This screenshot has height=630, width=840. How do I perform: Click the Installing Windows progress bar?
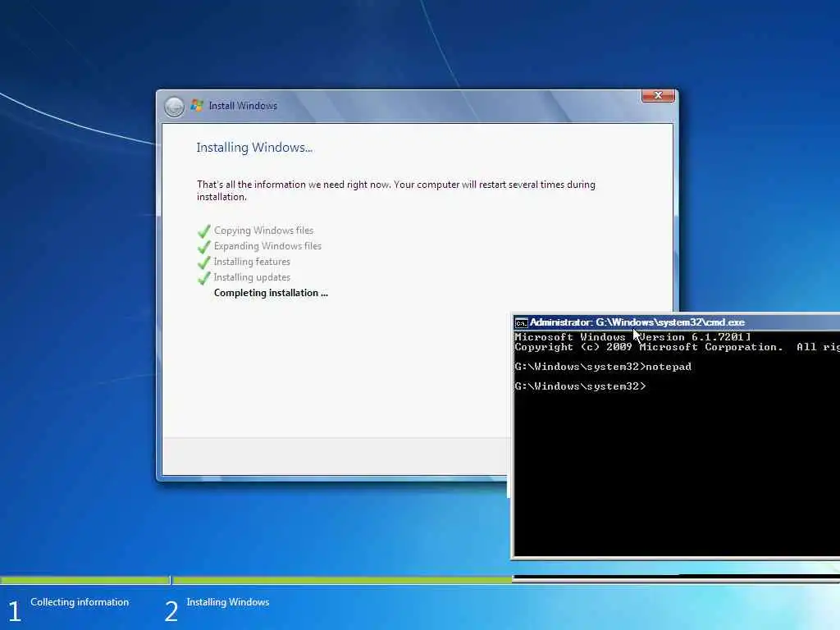pyautogui.click(x=343, y=580)
